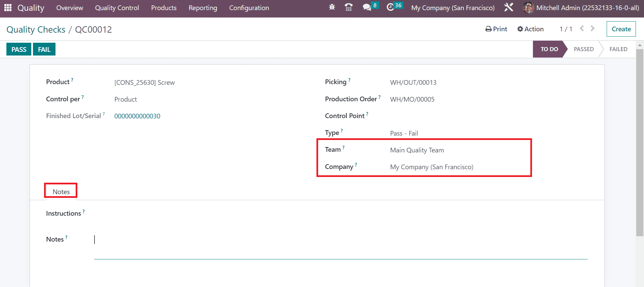Open the Quality Control menu
Screen dimensions: 644x287
click(117, 8)
